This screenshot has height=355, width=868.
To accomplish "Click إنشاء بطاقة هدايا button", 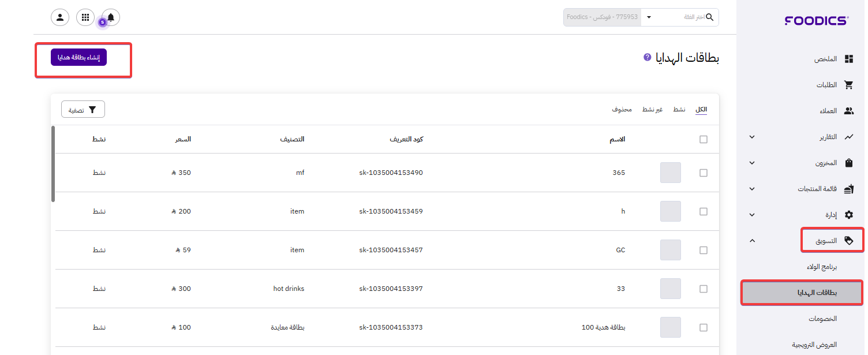I will coord(78,58).
